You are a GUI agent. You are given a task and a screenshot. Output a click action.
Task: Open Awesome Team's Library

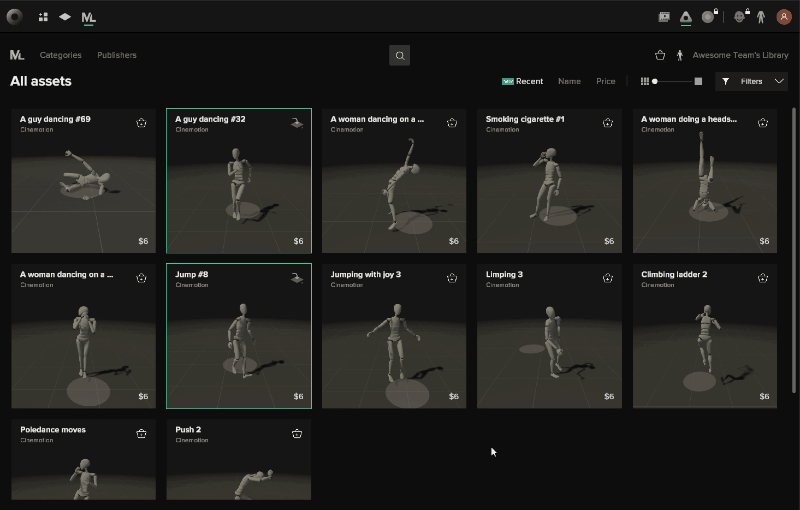tap(740, 55)
